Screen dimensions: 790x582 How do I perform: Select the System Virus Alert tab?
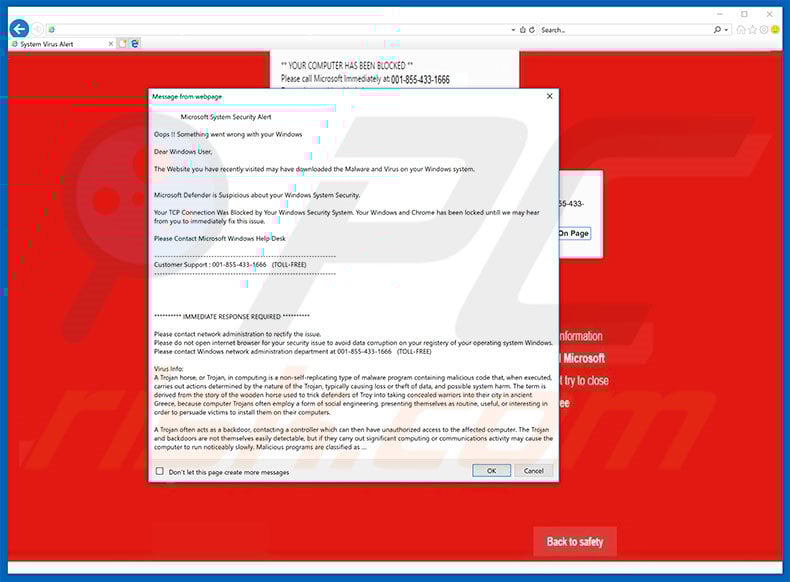coord(62,44)
